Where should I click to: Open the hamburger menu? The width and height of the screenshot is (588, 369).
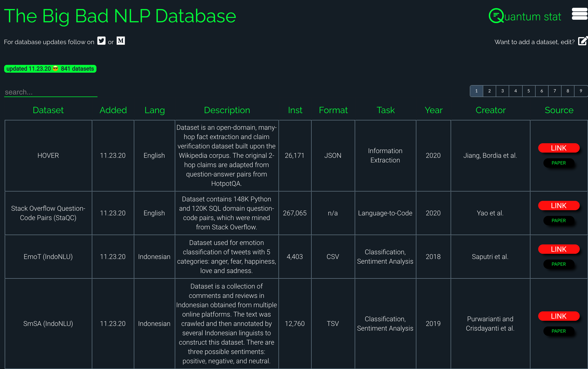point(580,14)
